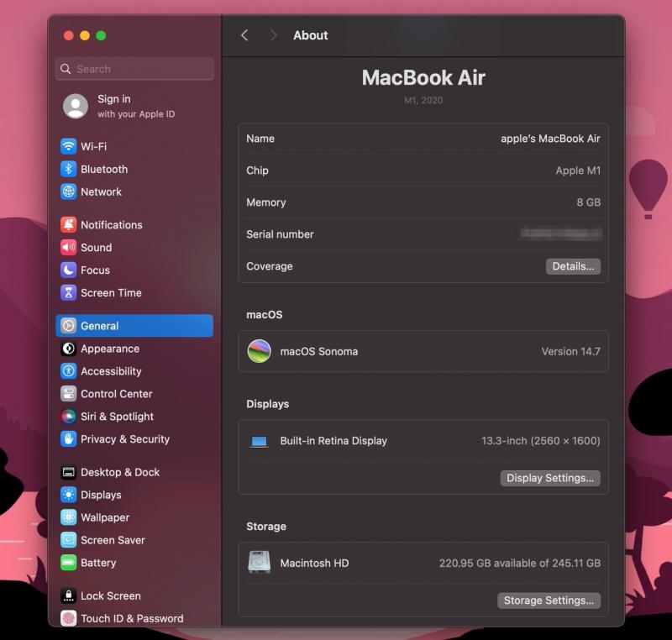Select the Wi-Fi sidebar label
Image resolution: width=672 pixels, height=640 pixels.
(x=94, y=146)
